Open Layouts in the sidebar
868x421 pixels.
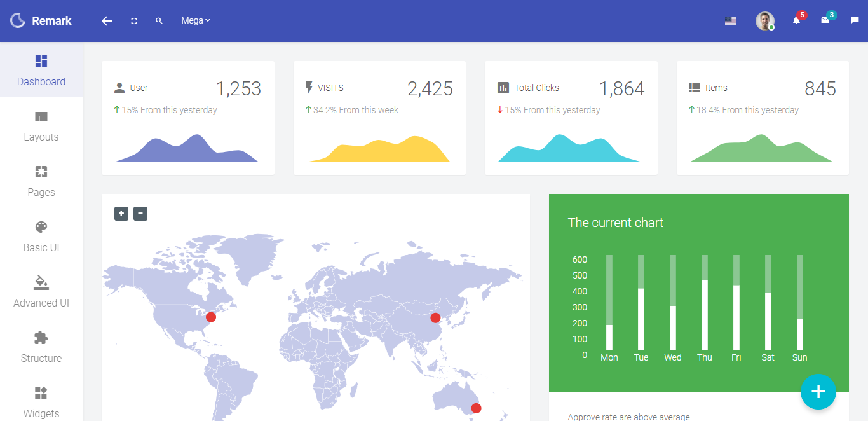[41, 125]
